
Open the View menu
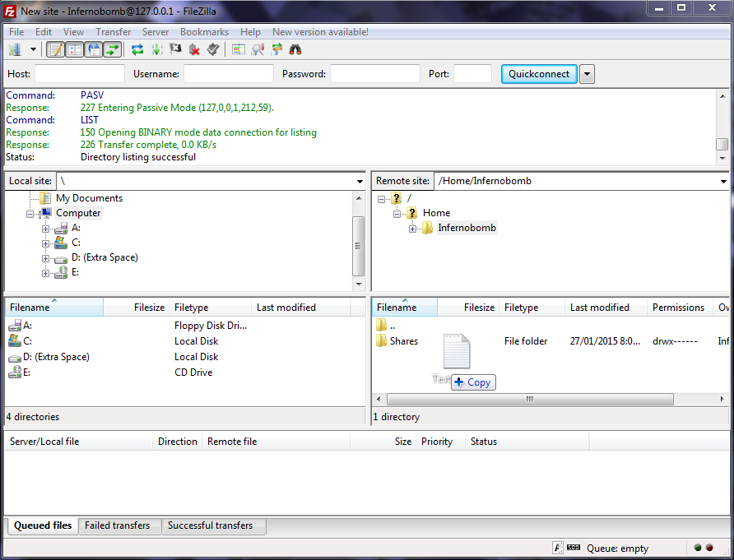[x=73, y=32]
